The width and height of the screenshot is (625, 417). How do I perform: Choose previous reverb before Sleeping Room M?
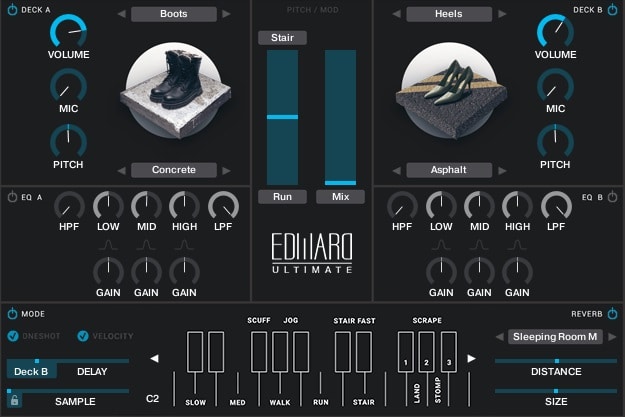coord(499,337)
